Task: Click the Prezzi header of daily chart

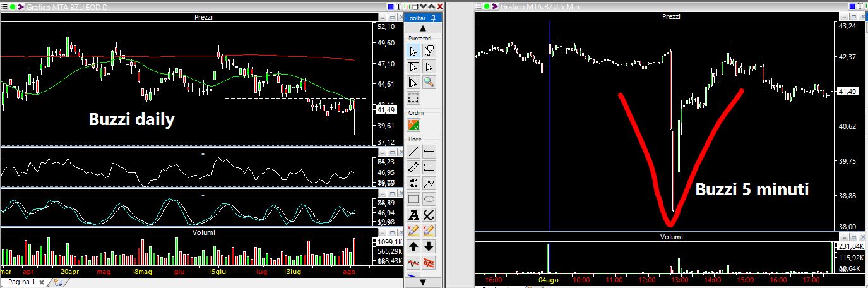Action: click(203, 17)
